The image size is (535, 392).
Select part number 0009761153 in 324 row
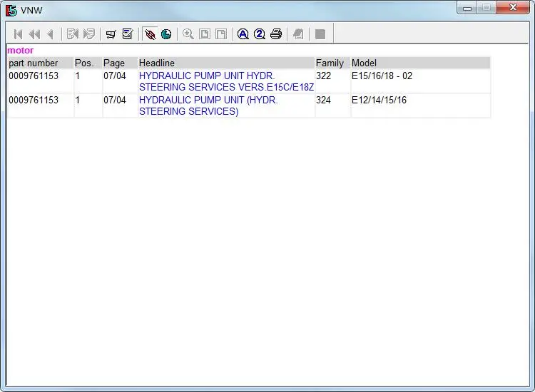coord(34,100)
